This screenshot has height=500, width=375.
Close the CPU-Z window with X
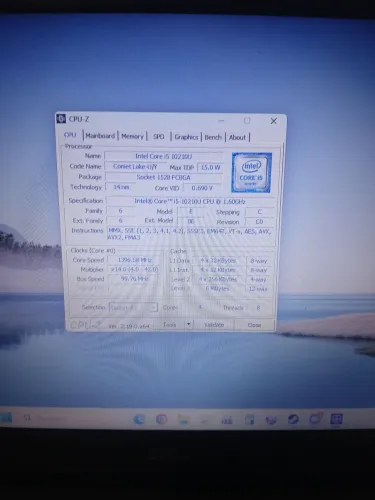pyautogui.click(x=274, y=121)
